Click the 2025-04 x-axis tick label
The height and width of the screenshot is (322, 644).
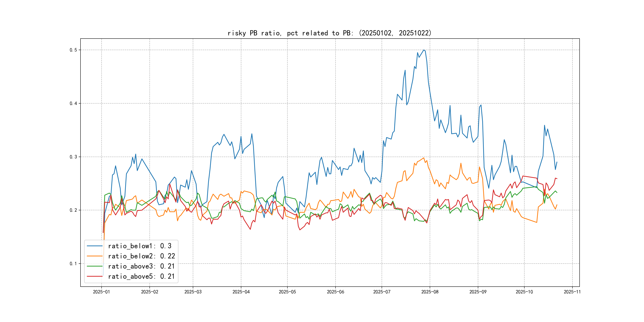[x=241, y=292]
